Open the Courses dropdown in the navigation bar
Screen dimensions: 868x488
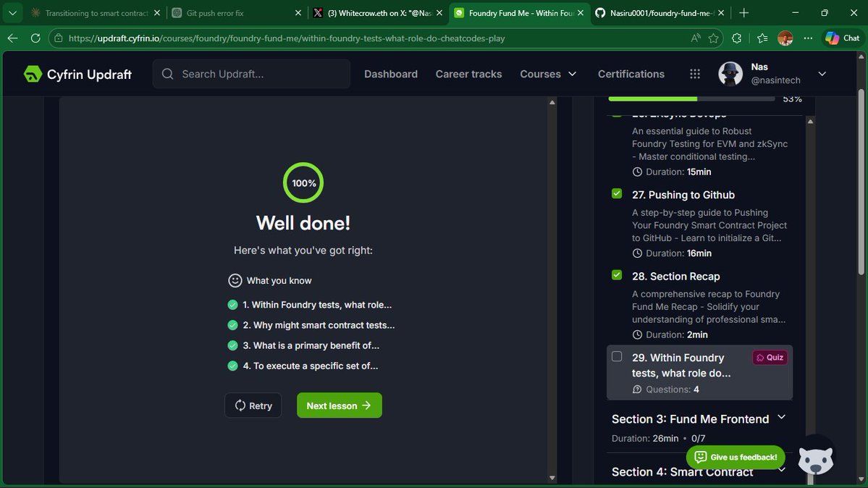[548, 73]
